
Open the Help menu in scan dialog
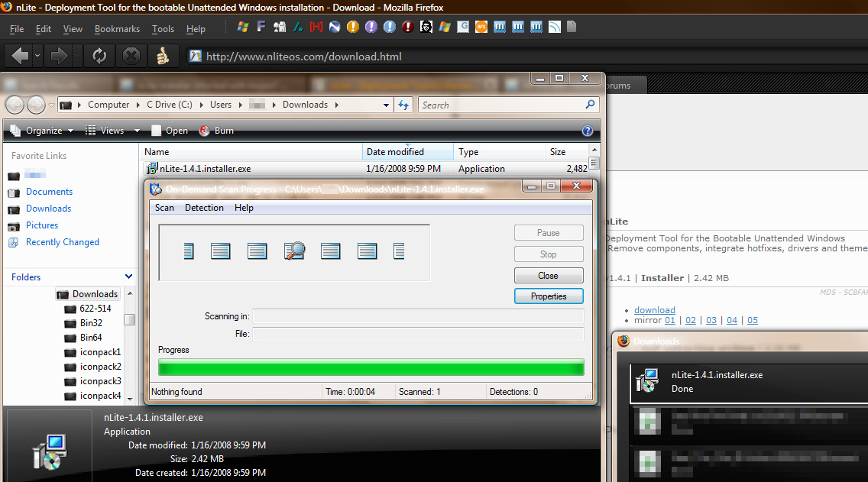pyautogui.click(x=244, y=208)
